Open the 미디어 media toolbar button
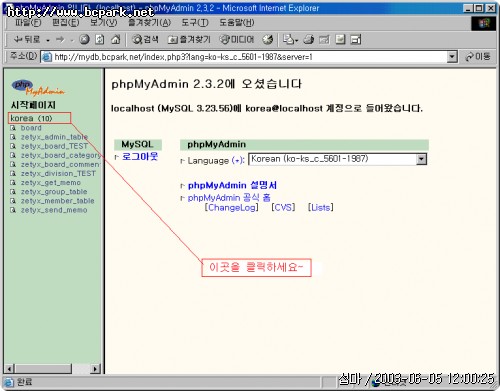500x391 pixels. 237,40
